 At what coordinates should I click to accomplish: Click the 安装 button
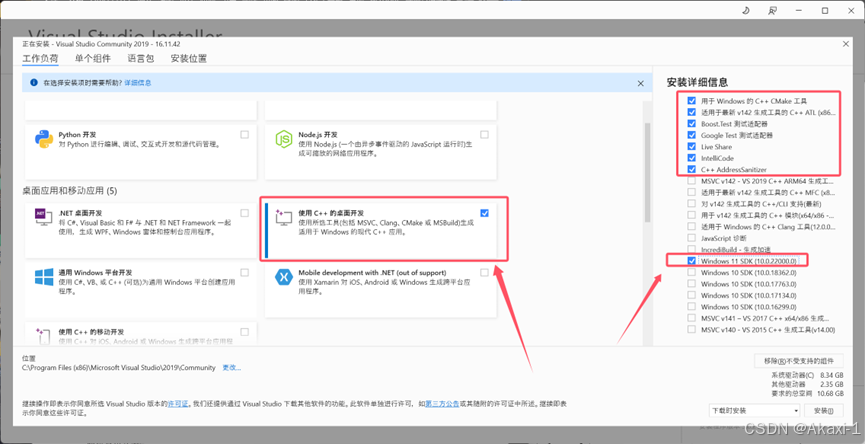tap(824, 410)
